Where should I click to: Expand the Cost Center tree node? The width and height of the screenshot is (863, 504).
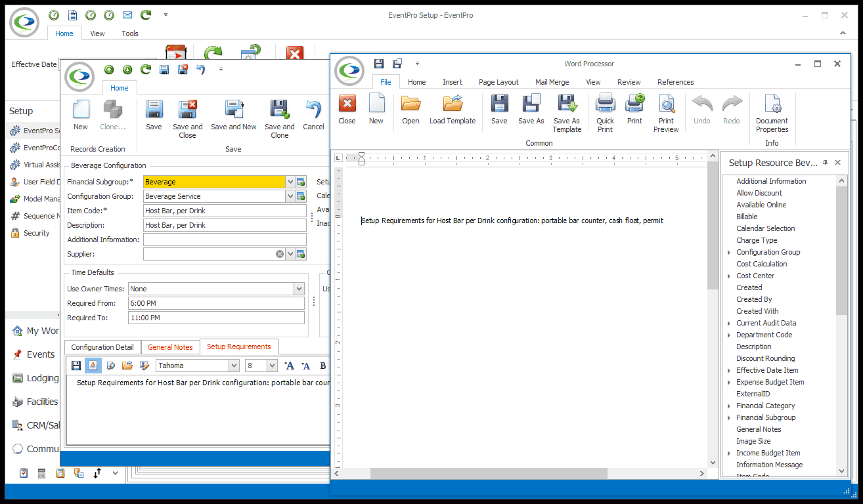729,276
